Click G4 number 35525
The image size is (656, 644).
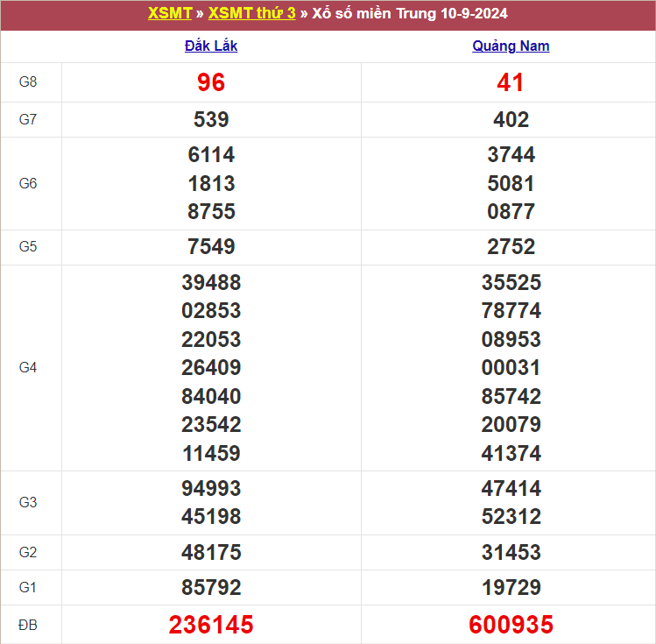(x=511, y=282)
